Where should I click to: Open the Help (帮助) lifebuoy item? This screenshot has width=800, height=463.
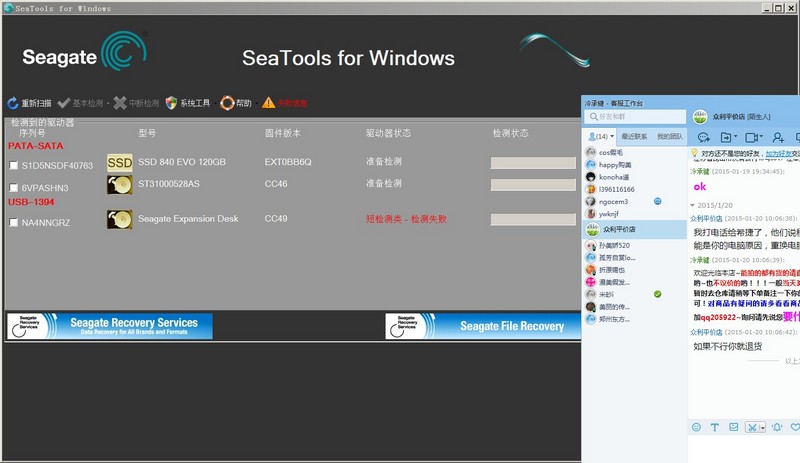tap(236, 103)
